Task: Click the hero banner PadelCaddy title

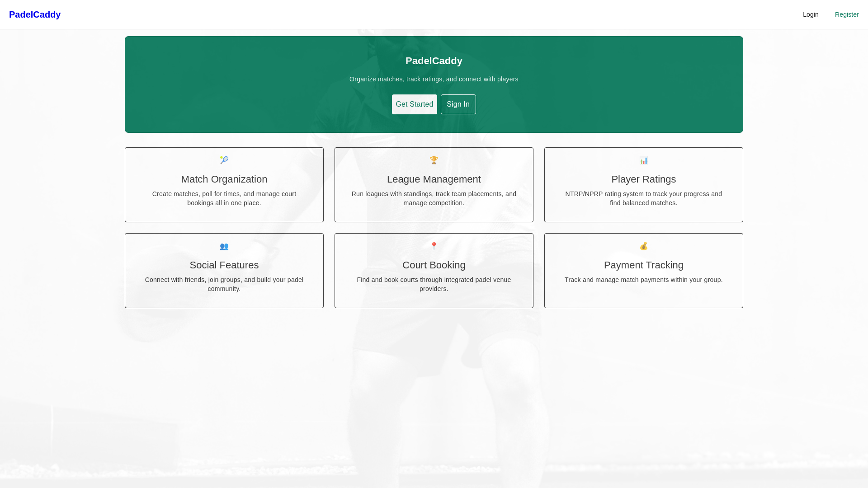Action: pyautogui.click(x=434, y=61)
